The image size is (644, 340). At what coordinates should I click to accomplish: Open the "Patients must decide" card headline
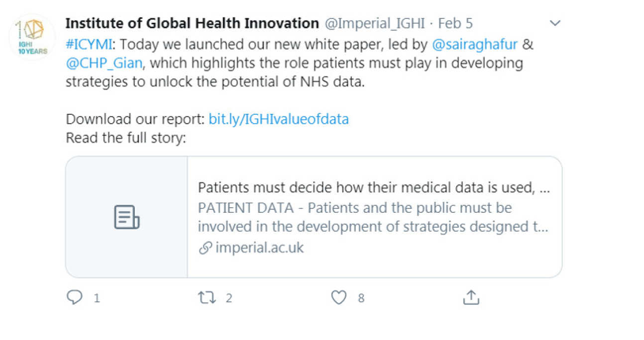tap(373, 188)
